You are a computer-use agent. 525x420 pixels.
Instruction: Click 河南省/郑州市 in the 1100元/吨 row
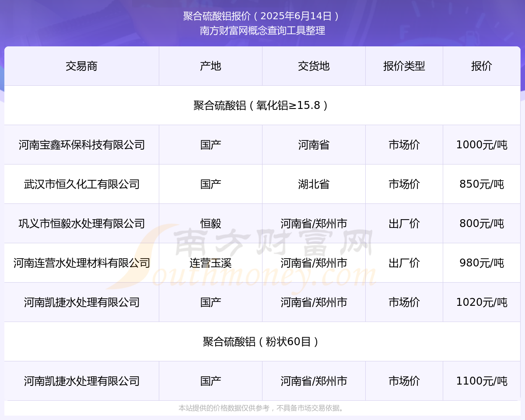point(314,381)
